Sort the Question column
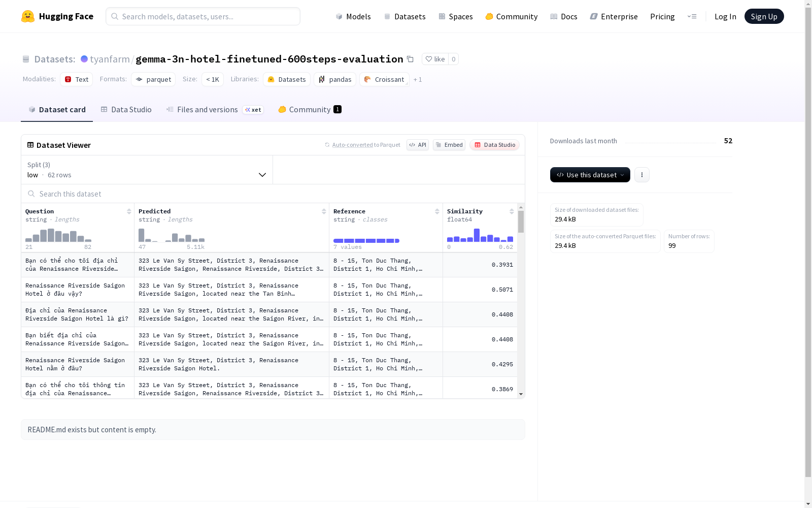Viewport: 812px width, 508px height. [x=129, y=211]
